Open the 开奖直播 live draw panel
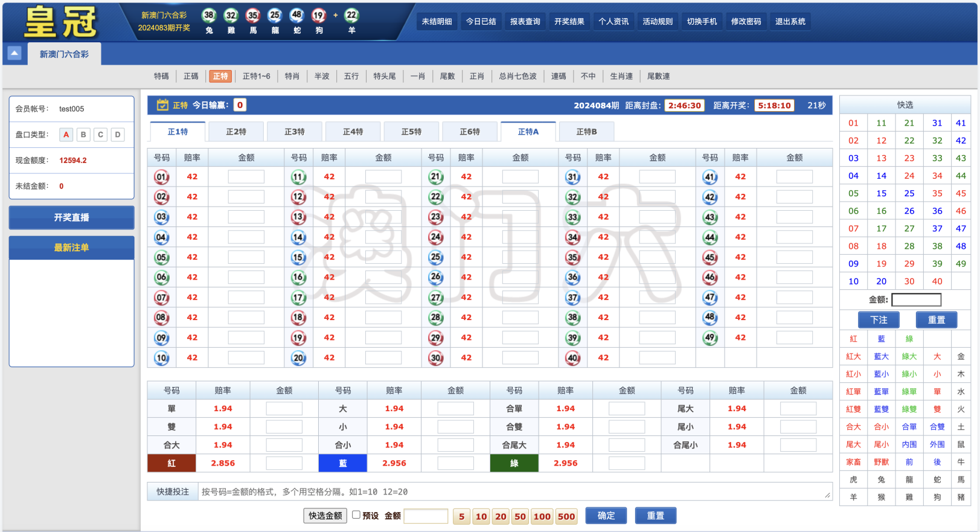 pos(71,217)
